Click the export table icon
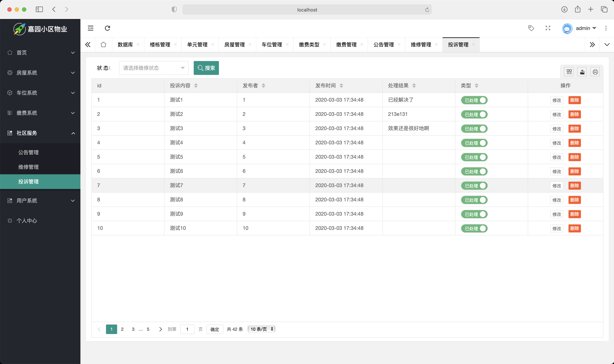Viewport: 614px width, 364px height. click(x=582, y=72)
